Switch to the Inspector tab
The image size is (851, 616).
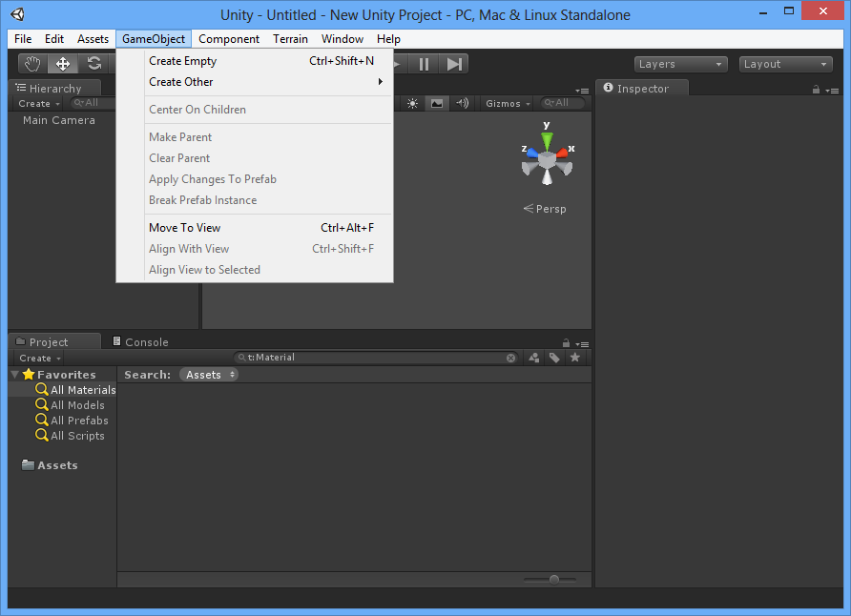pos(643,89)
